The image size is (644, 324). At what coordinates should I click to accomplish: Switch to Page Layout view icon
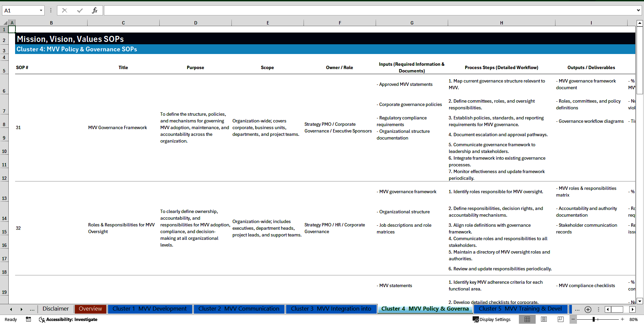pos(543,319)
